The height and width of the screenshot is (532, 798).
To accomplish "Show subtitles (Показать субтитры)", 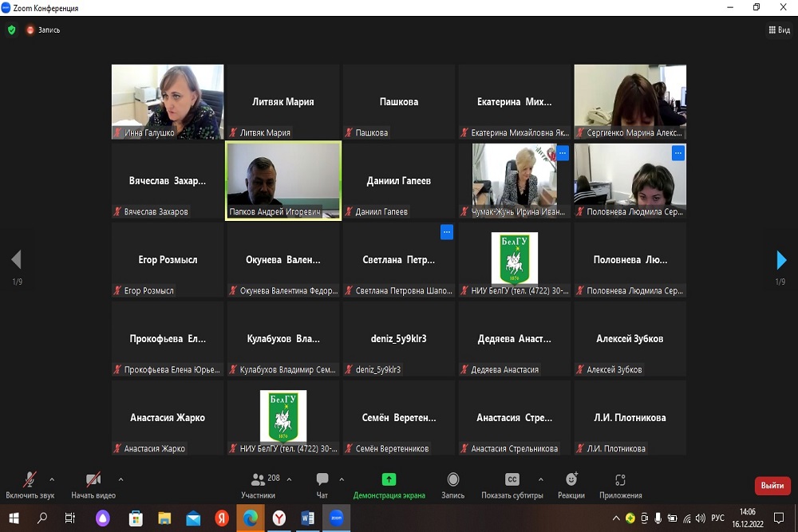I will point(512,484).
